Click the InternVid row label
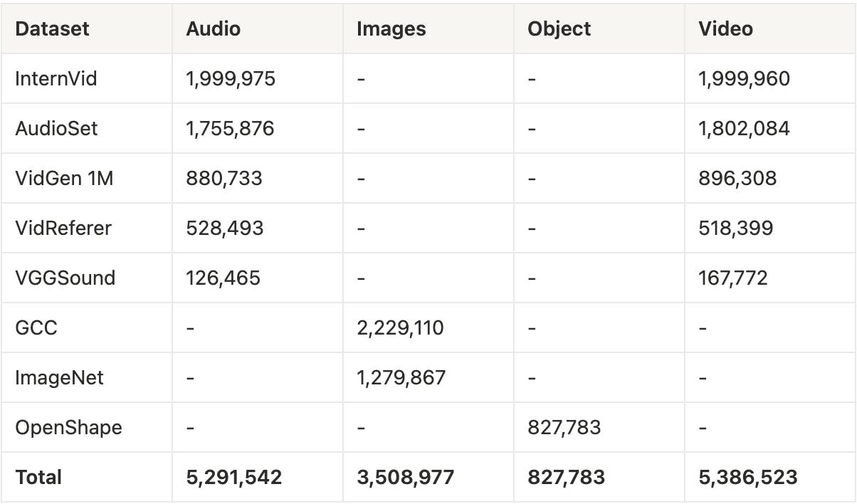This screenshot has width=857, height=504. point(56,78)
